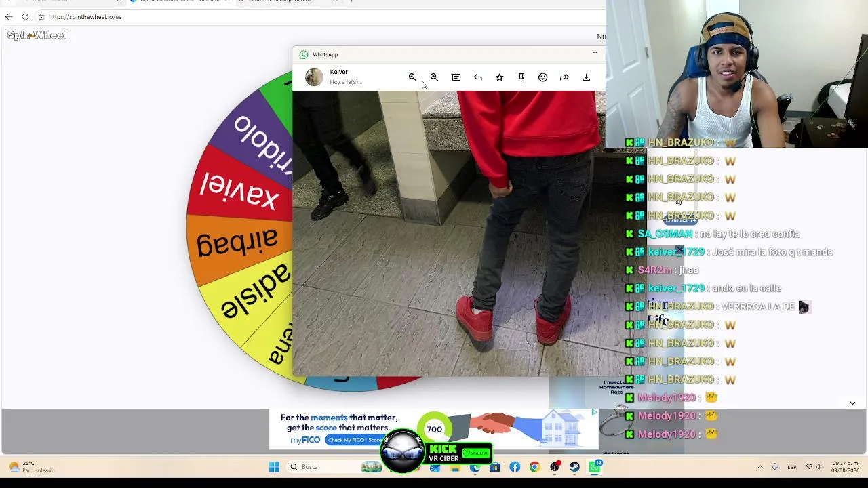
Task: Reply to Keiver's photo with arrow icon
Action: pos(477,77)
